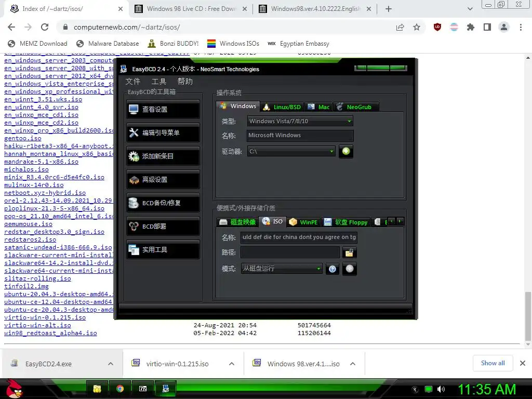Image resolution: width=532 pixels, height=399 pixels.
Task: Select the ISO media tab
Action: pyautogui.click(x=273, y=221)
